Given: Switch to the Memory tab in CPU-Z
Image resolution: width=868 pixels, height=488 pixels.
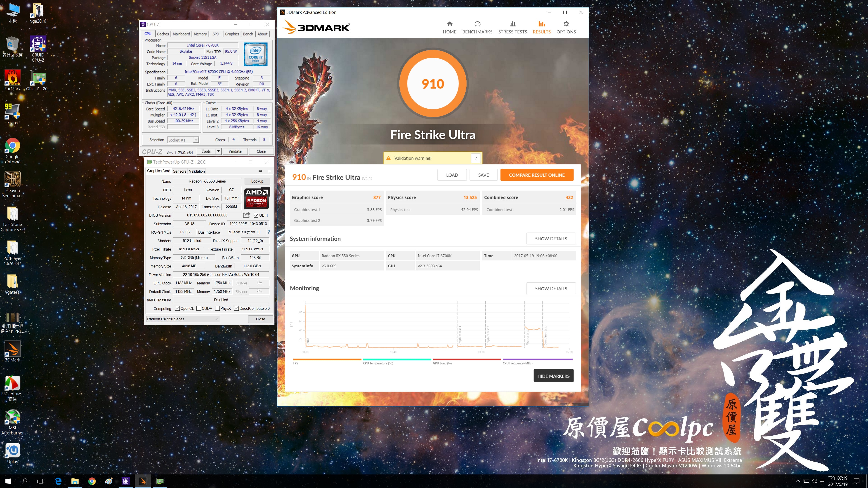Looking at the screenshot, I should (x=200, y=34).
